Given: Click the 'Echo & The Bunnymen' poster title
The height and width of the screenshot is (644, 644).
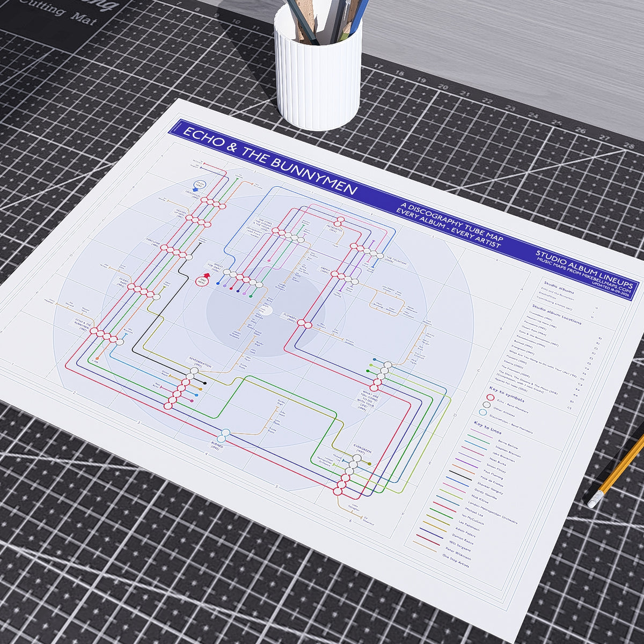Looking at the screenshot, I should click(x=270, y=162).
